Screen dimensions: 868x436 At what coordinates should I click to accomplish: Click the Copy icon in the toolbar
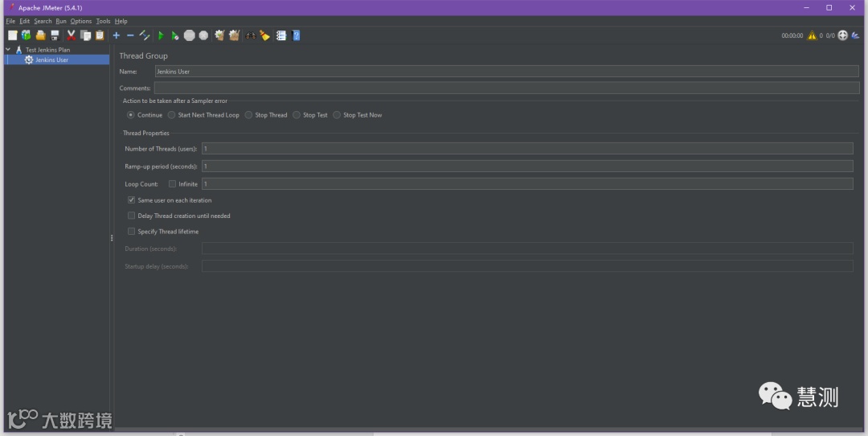[x=85, y=35]
